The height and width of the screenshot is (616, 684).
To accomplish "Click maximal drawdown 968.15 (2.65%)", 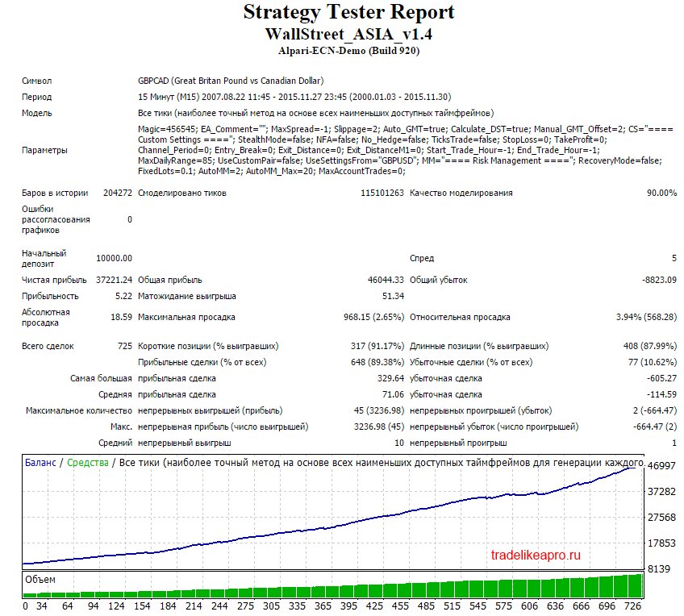I will click(x=373, y=317).
